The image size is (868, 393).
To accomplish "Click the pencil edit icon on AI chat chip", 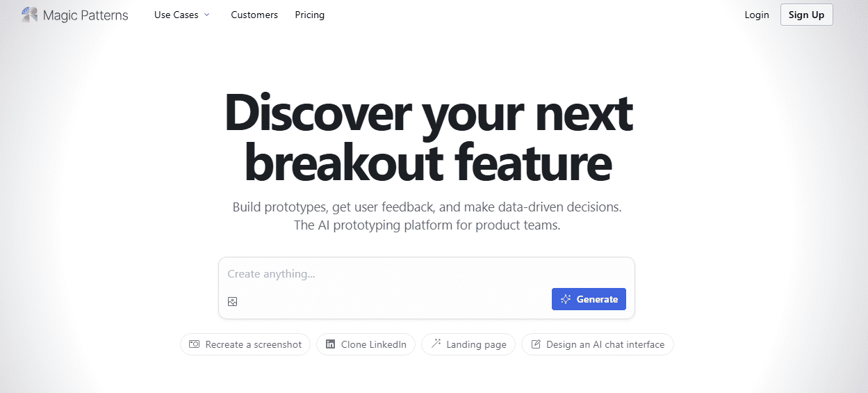I will click(536, 344).
